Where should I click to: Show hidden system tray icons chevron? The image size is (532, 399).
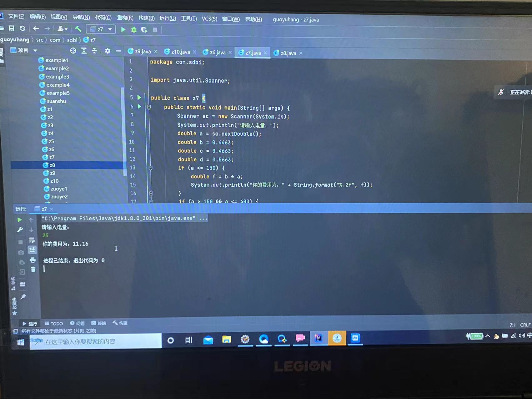488,336
